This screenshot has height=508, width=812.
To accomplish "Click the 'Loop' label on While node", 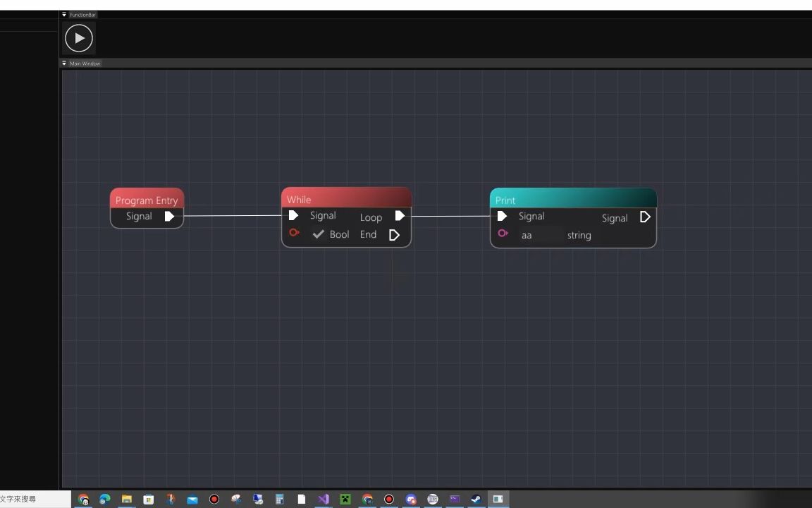I will pyautogui.click(x=371, y=217).
